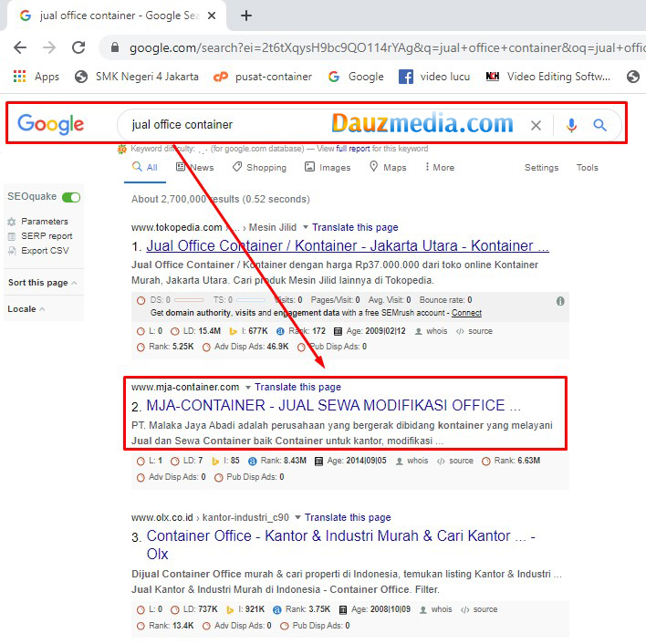Switch to the News tab
Viewport: 646px width, 644px height.
coord(195,167)
